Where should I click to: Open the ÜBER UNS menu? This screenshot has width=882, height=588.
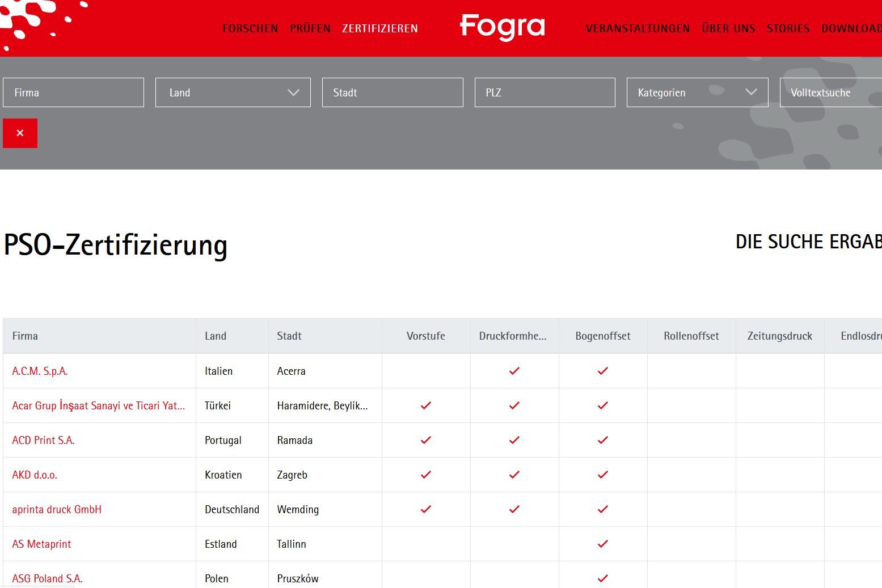click(x=729, y=28)
